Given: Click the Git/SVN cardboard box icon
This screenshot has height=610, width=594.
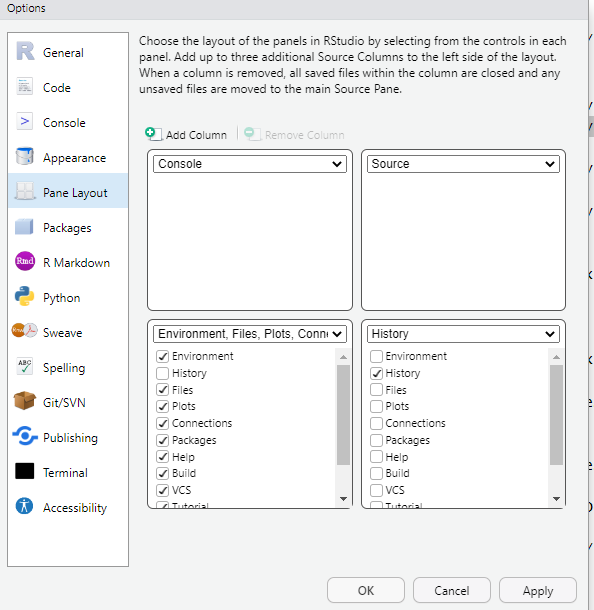Looking at the screenshot, I should coord(25,401).
